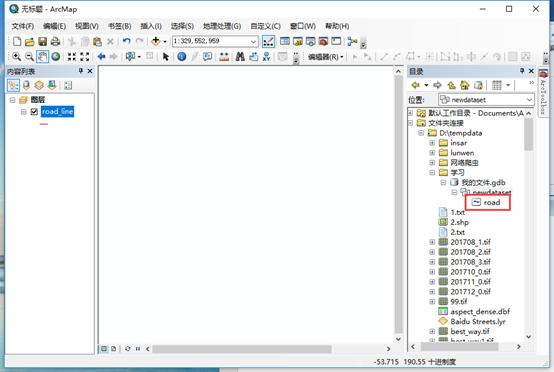The image size is (554, 372).
Task: Open the Search window icon
Action: (310, 41)
